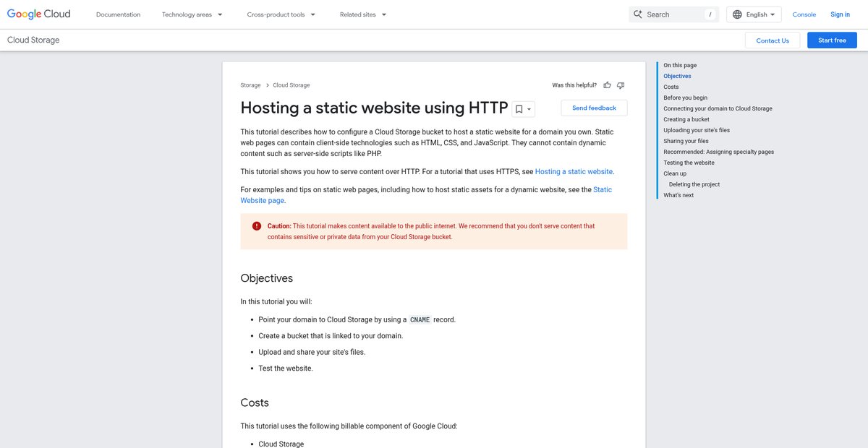Click the Cloud Storage product header
This screenshot has height=448, width=868.
pos(33,40)
